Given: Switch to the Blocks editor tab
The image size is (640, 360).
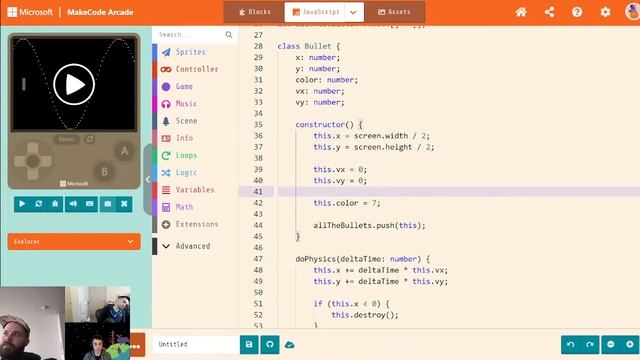Looking at the screenshot, I should (254, 12).
